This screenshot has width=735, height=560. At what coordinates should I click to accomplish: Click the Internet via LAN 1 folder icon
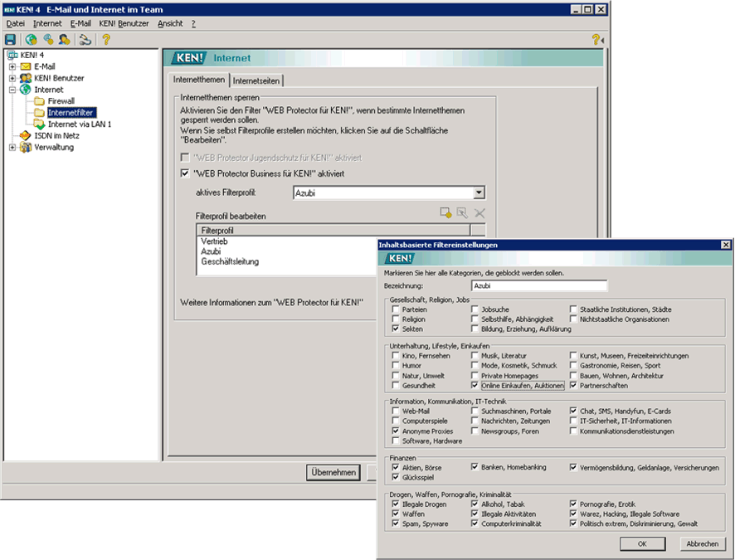point(39,124)
